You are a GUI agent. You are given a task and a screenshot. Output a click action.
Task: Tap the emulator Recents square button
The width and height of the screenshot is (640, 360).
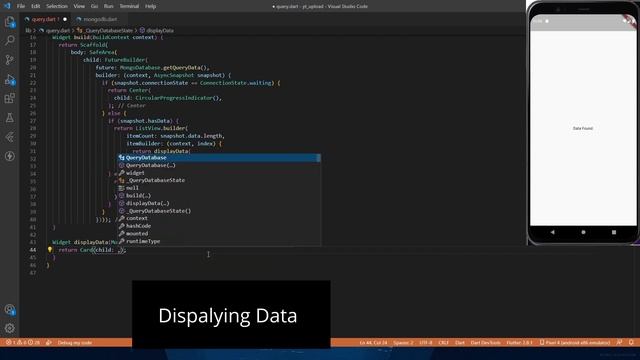click(614, 232)
